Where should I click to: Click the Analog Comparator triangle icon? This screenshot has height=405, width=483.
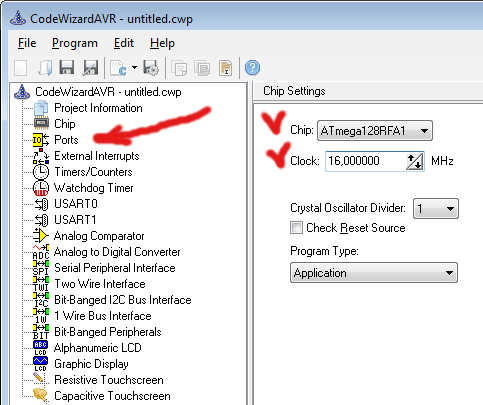41,236
